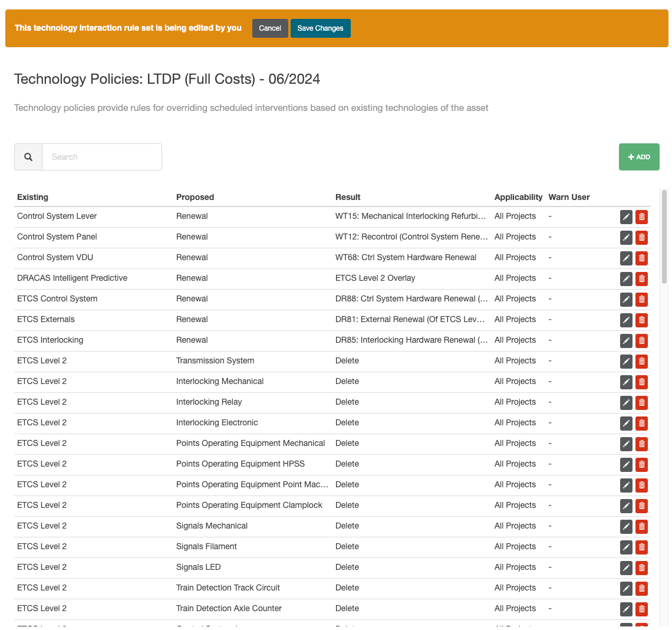The image size is (672, 630).
Task: Delete the Signals Mechanical rule
Action: coord(642,526)
